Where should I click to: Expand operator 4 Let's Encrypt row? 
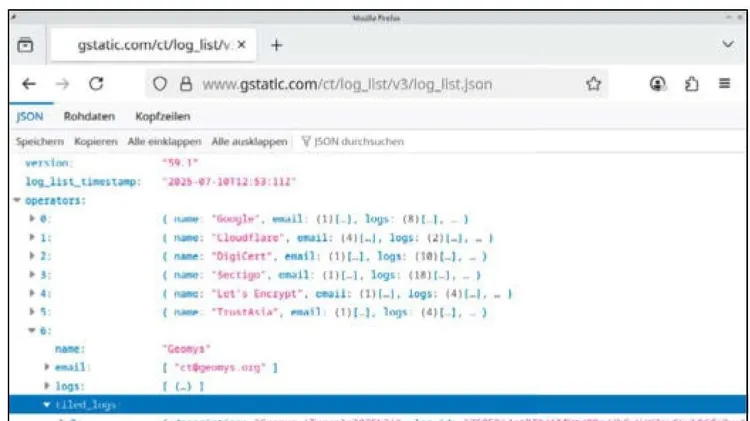click(x=32, y=293)
